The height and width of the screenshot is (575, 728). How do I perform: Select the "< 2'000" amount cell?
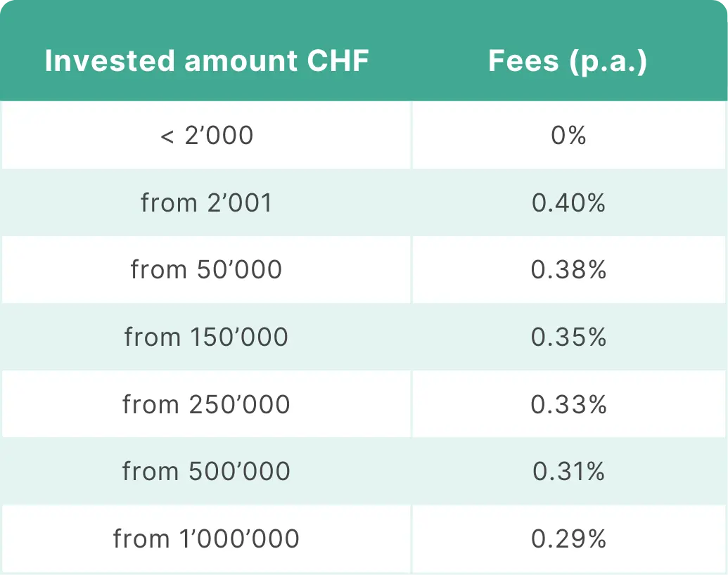point(206,135)
